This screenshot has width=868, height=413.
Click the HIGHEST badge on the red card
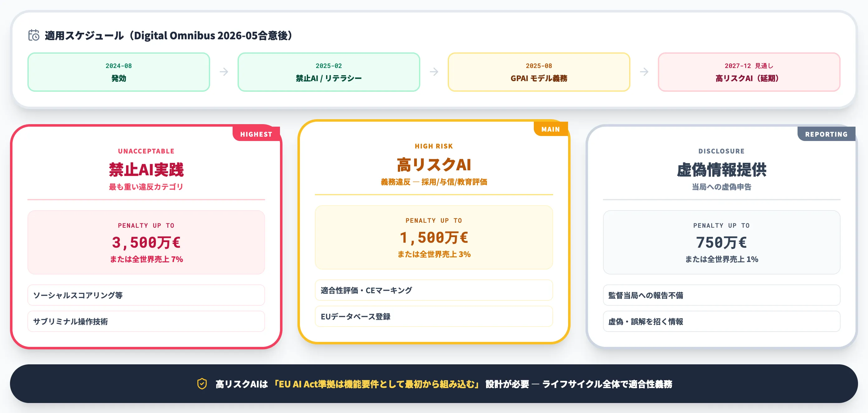click(x=256, y=134)
